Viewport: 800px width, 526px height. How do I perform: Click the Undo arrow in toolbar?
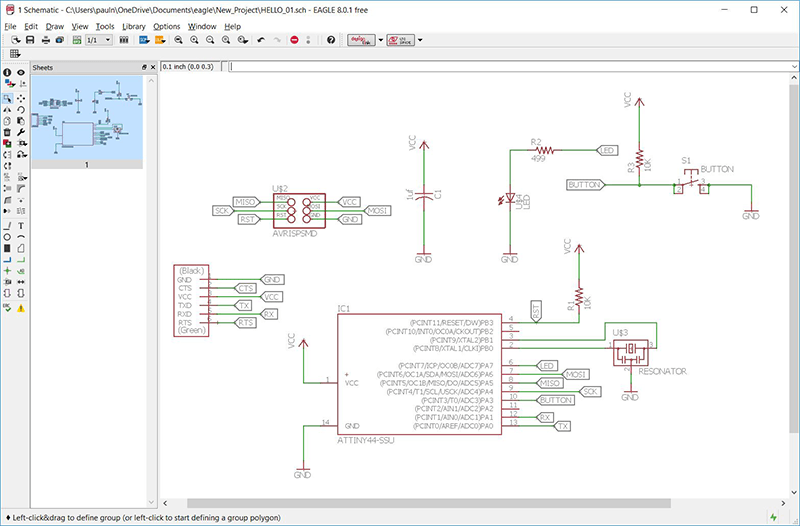click(x=261, y=40)
